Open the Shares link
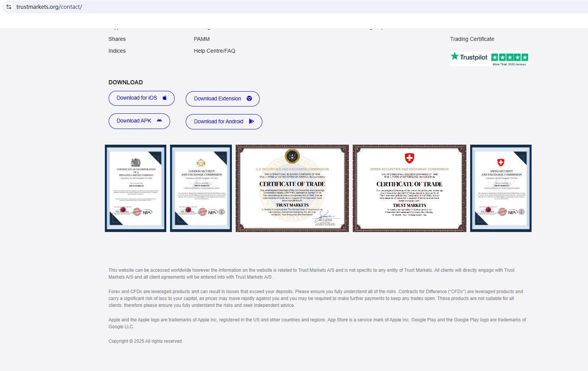Viewport: 588px width, 371px height. click(117, 39)
